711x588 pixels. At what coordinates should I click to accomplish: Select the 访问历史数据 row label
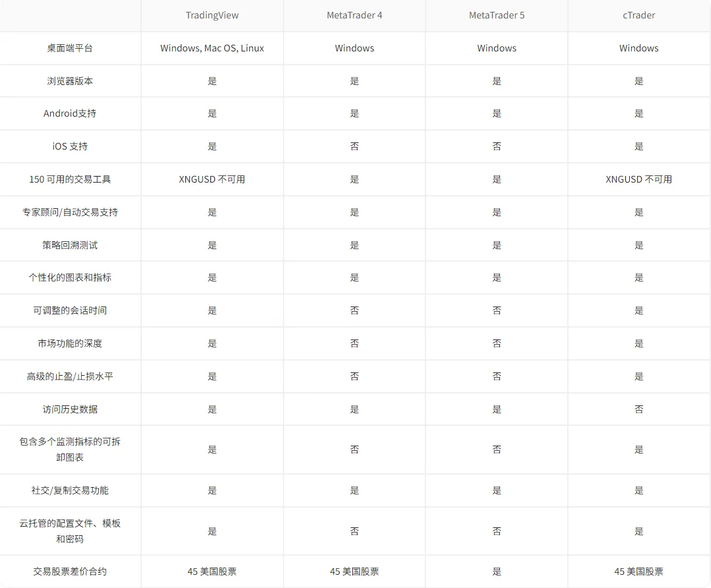[x=70, y=409]
